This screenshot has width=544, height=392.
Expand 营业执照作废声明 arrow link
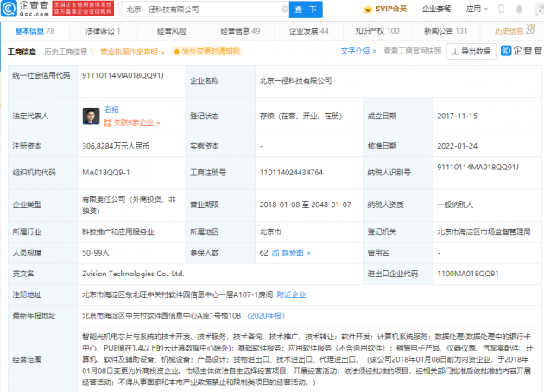[x=132, y=52]
